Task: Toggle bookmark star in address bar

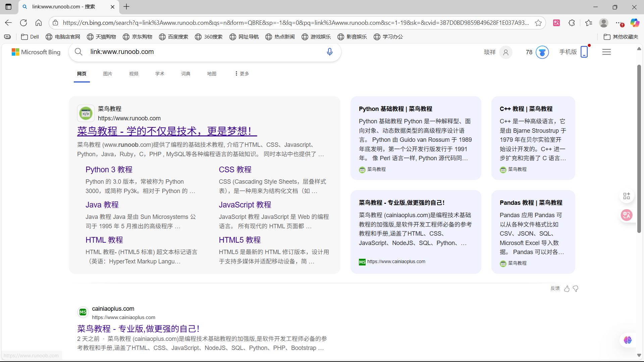Action: [x=538, y=23]
